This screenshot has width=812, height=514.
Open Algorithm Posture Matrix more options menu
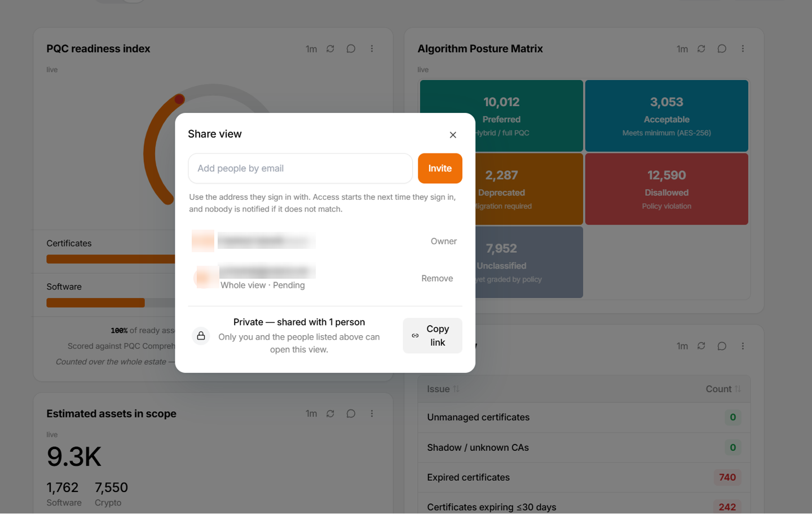click(x=743, y=49)
